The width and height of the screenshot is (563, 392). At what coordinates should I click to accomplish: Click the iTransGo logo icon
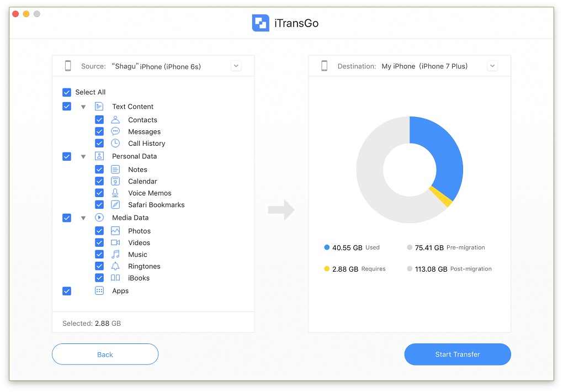coord(261,23)
